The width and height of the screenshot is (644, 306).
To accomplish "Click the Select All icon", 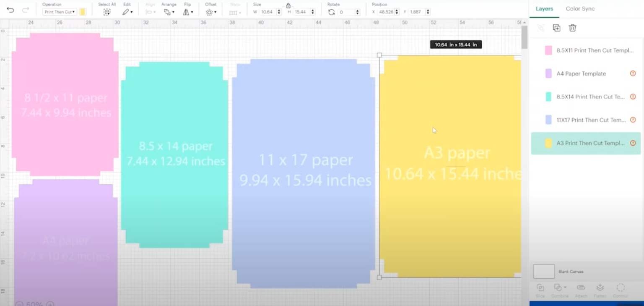I will pos(107,11).
